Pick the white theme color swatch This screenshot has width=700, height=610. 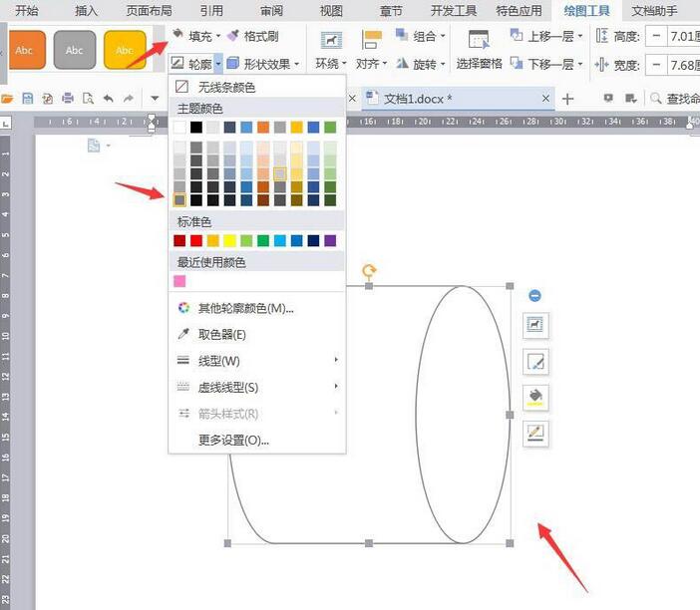(x=179, y=128)
